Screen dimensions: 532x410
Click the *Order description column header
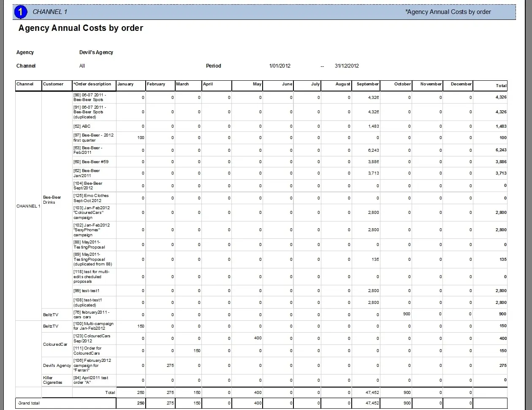click(x=92, y=84)
